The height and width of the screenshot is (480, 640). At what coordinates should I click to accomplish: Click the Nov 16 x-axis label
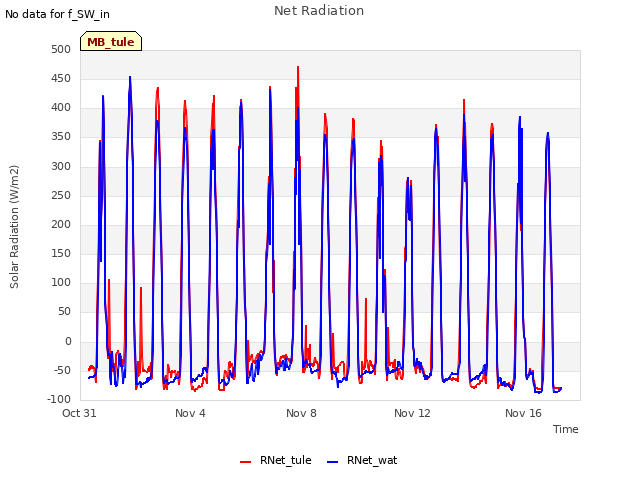tap(523, 413)
